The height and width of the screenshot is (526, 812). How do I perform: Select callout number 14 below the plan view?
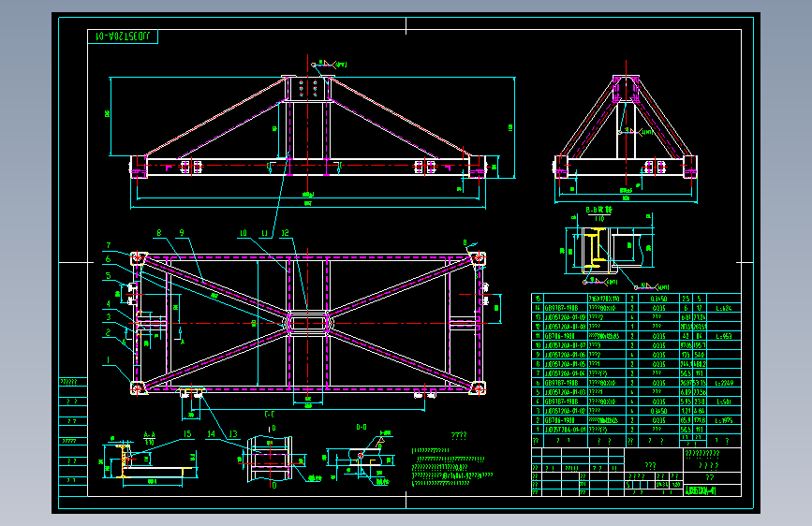pyautogui.click(x=212, y=434)
